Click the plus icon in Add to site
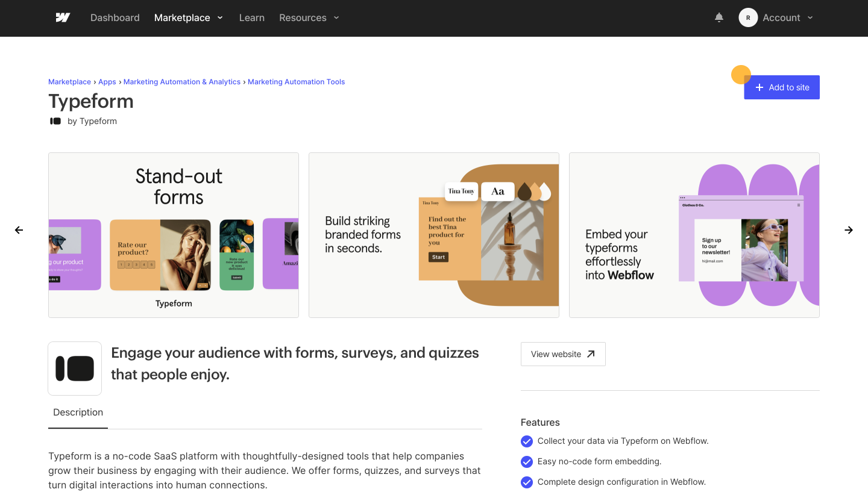Viewport: 868px width, 492px height. coord(759,87)
